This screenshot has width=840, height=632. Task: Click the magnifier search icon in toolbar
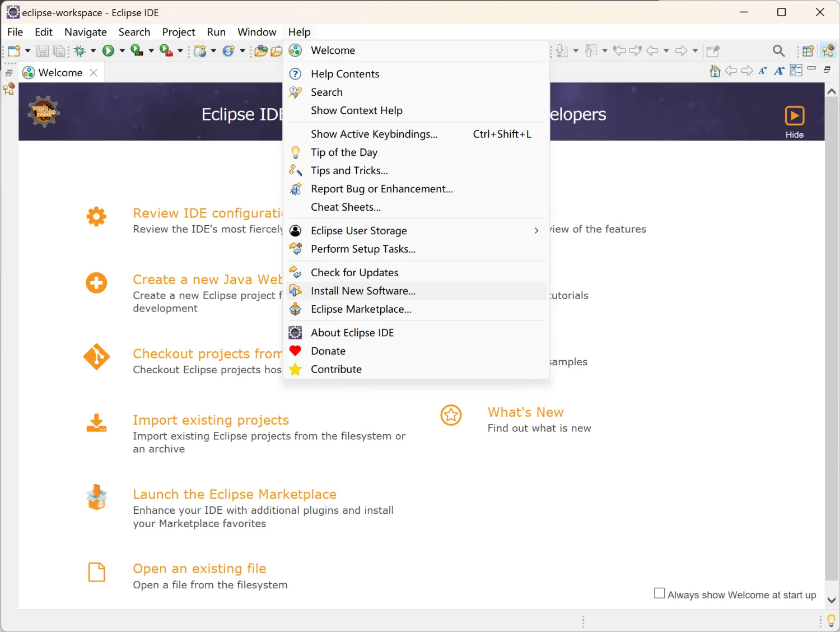[x=778, y=51]
